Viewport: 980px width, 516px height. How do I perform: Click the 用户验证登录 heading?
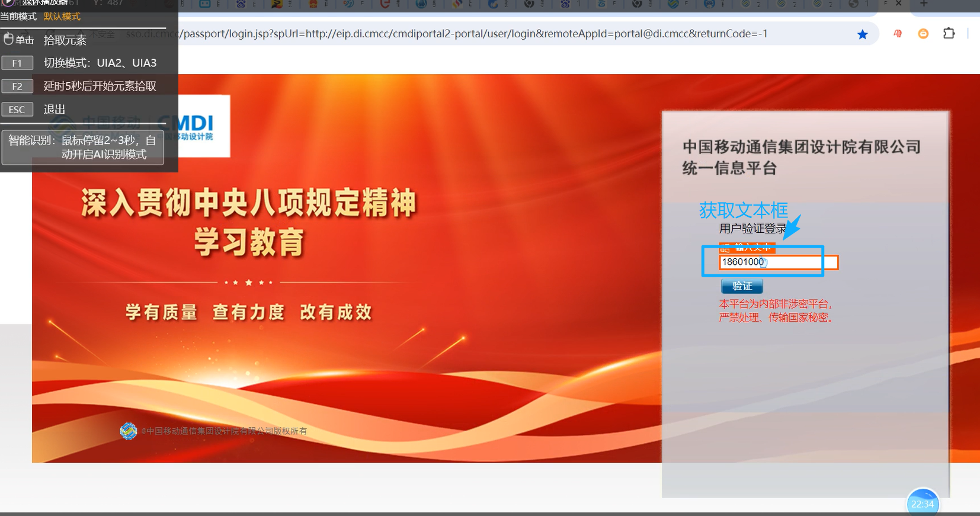(x=752, y=229)
